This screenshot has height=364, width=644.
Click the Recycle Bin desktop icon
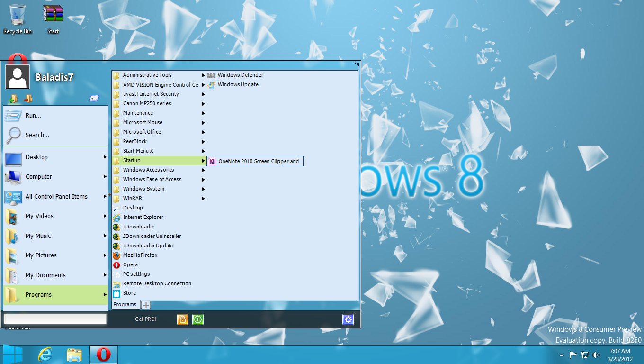pyautogui.click(x=18, y=19)
